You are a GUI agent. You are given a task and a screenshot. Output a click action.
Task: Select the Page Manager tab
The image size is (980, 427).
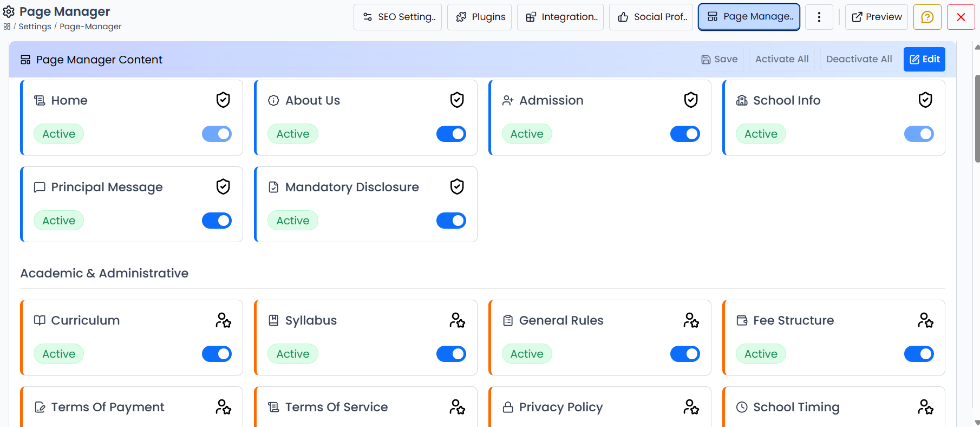[x=749, y=17]
